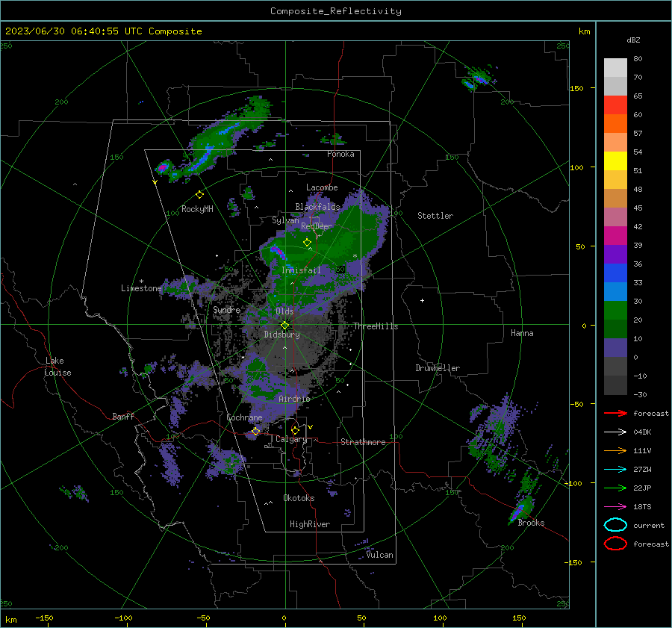This screenshot has height=628, width=672.
Task: Click the orange 111V arrow icon
Action: click(x=615, y=450)
